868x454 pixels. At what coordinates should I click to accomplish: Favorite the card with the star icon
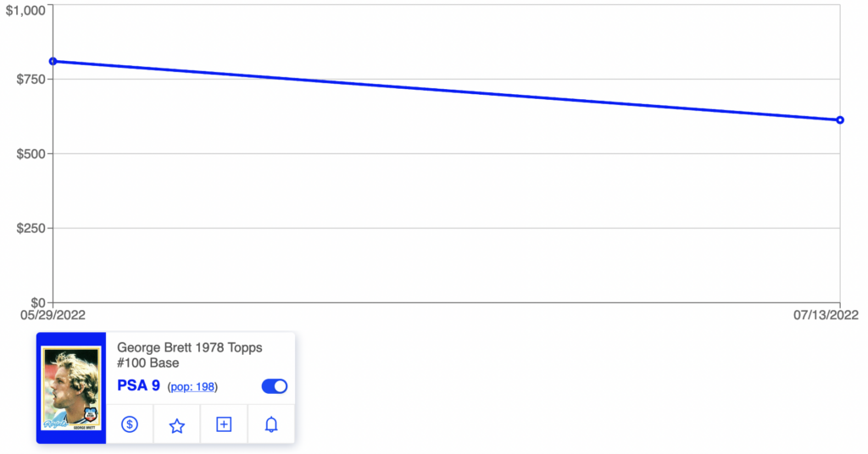(x=176, y=425)
